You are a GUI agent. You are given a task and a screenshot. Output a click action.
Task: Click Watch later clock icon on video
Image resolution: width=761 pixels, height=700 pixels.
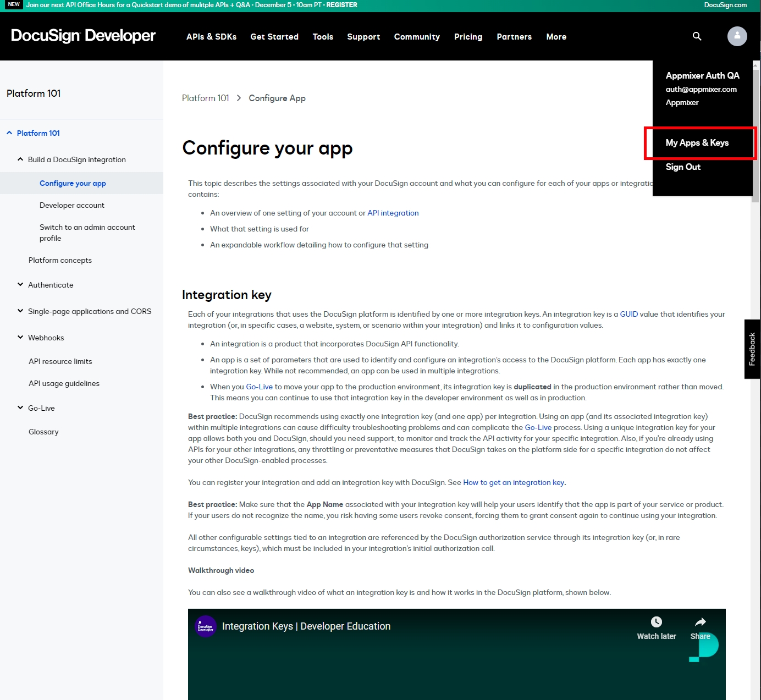click(656, 622)
